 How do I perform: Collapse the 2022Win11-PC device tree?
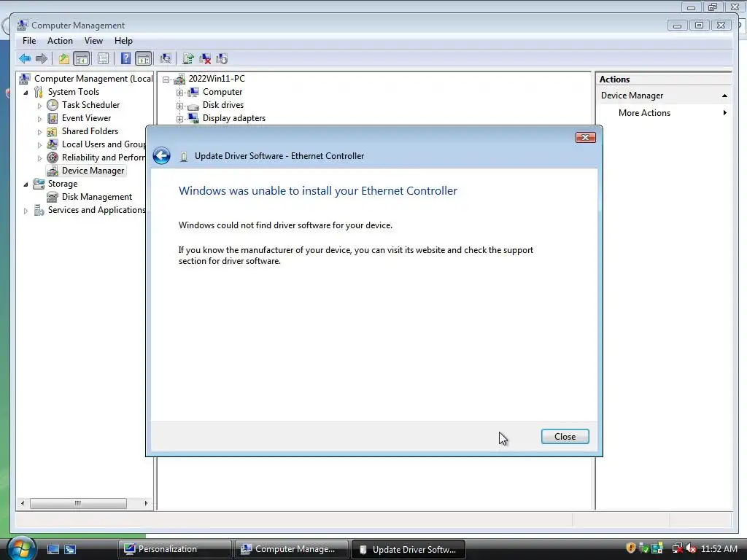(166, 79)
